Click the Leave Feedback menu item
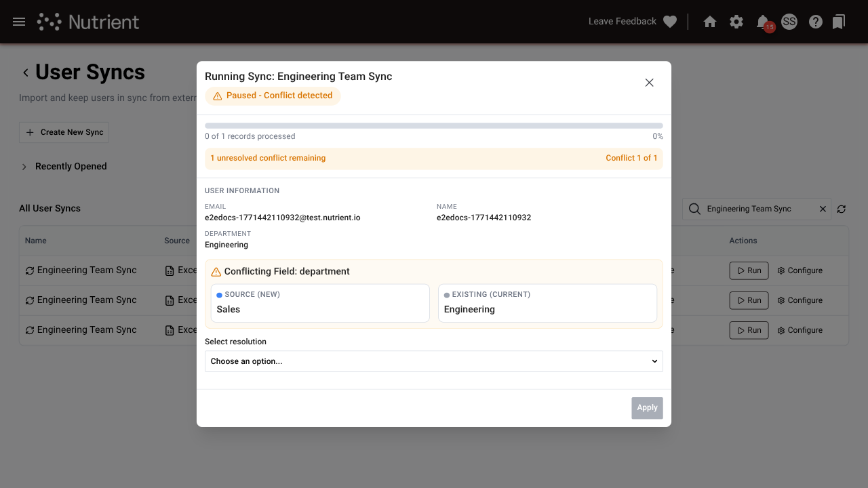The width and height of the screenshot is (868, 488). pos(622,21)
